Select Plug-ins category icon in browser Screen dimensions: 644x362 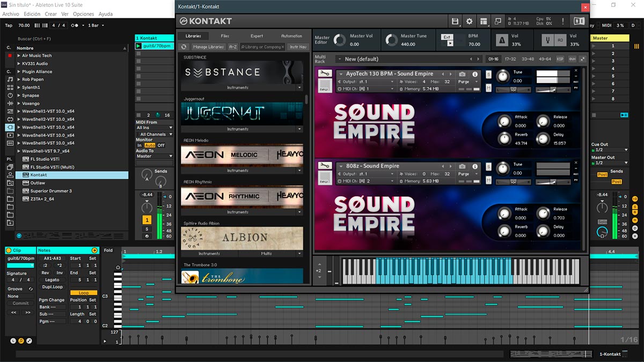10,127
